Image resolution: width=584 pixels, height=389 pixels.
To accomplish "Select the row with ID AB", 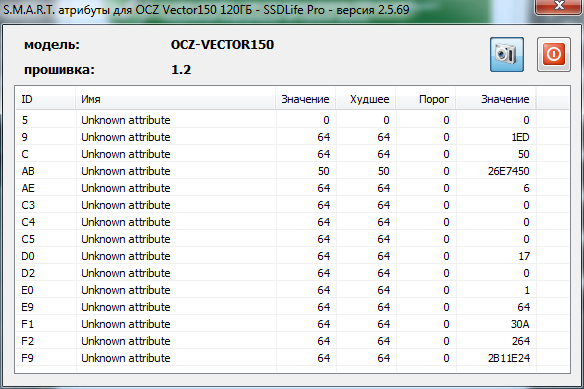I will click(292, 171).
